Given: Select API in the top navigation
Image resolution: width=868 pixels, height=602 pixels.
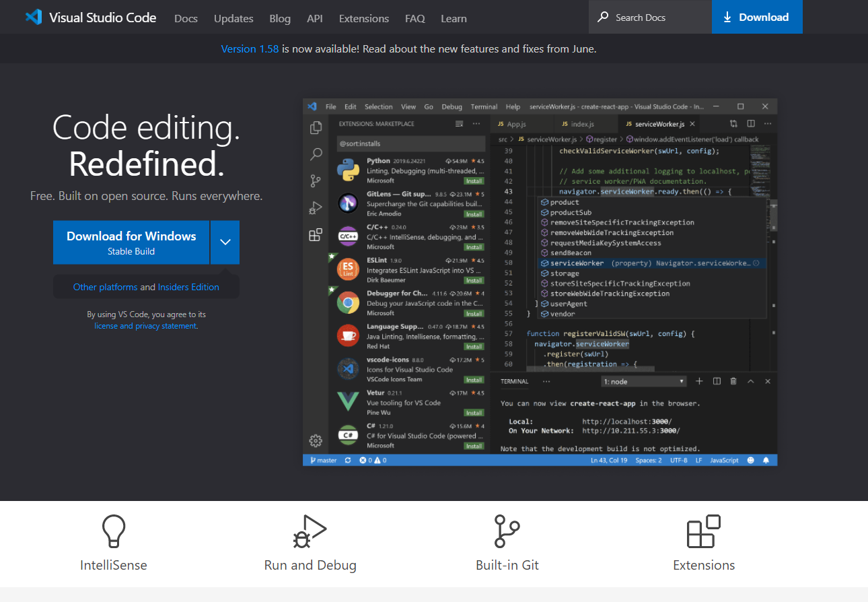Looking at the screenshot, I should point(315,18).
